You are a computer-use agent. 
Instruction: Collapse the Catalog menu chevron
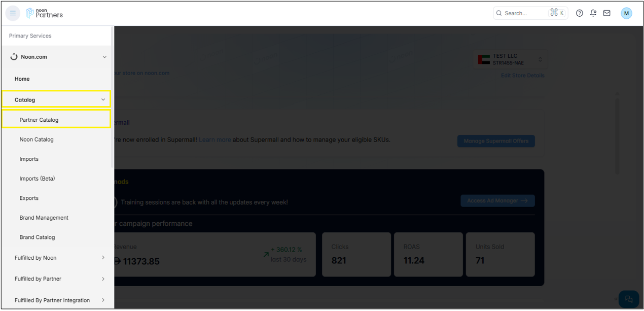tap(103, 100)
